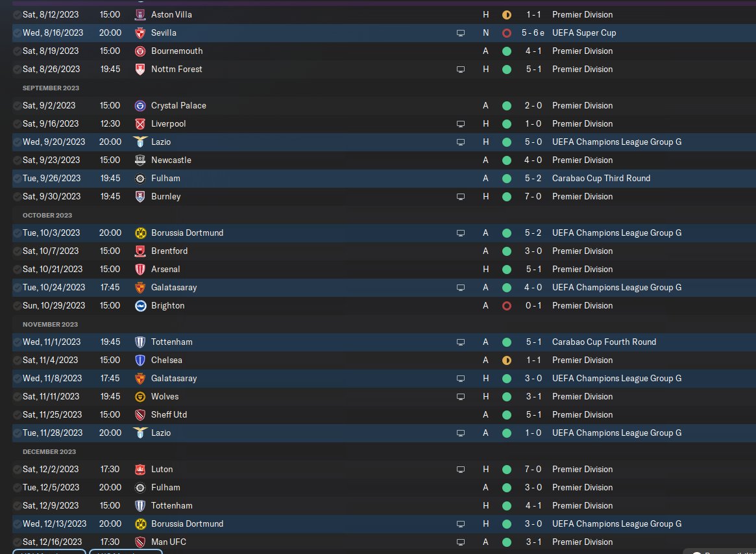This screenshot has width=756, height=554.
Task: Open Carabao Cup Fourth Round competition link
Action: [x=604, y=342]
